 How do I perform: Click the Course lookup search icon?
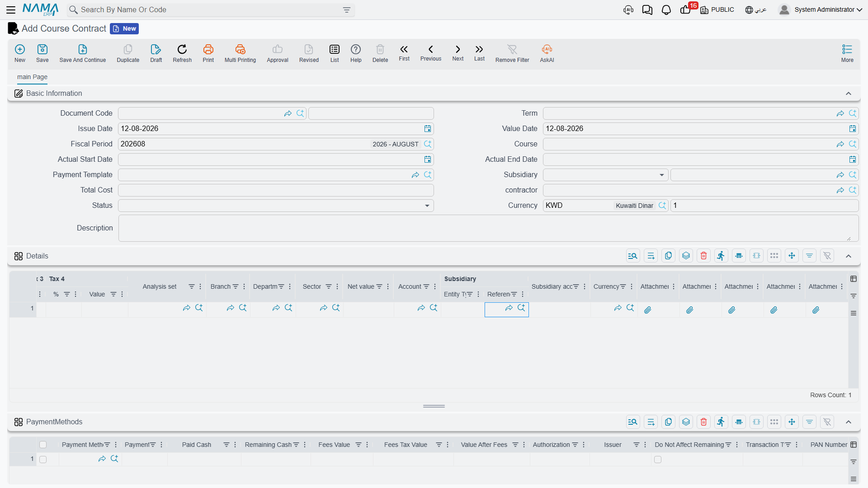[x=853, y=144]
